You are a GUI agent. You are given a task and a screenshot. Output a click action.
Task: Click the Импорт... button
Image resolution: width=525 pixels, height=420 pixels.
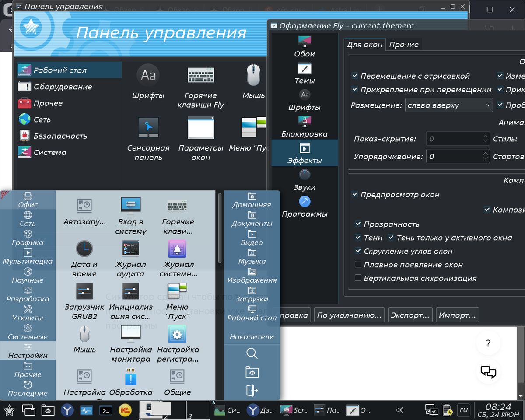(457, 315)
